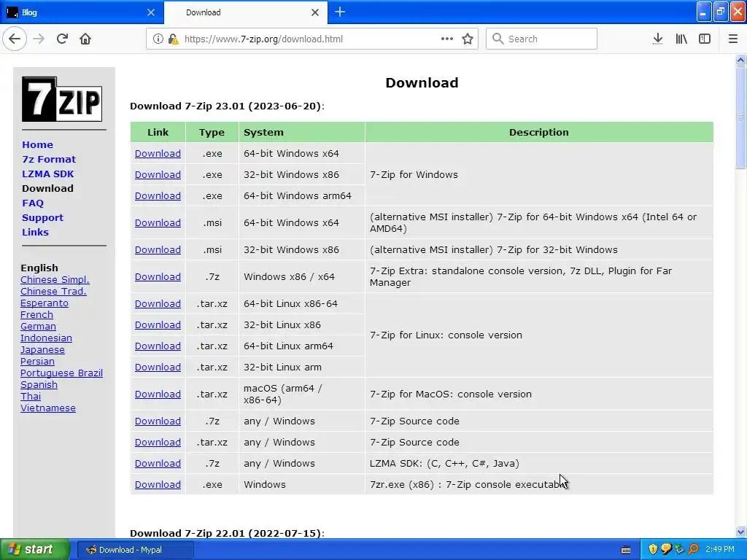This screenshot has width=747, height=560.
Task: Open the Support link
Action: pyautogui.click(x=42, y=217)
